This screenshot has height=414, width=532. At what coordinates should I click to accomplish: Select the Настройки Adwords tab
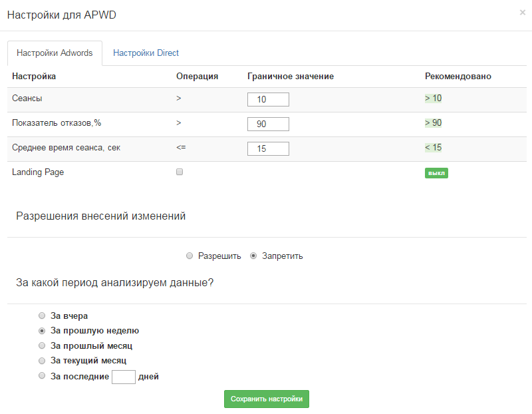(55, 53)
